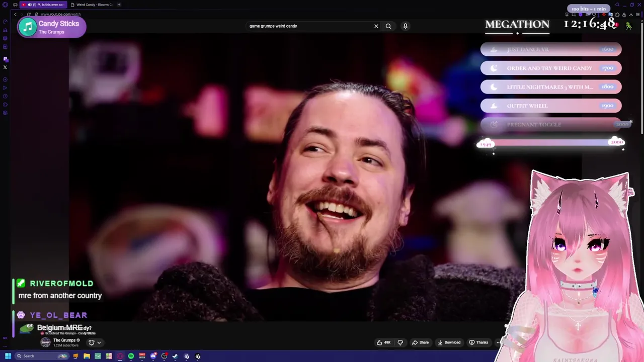Open The Grumps channel avatar
Screen dimensions: 644x362
pos(46,342)
